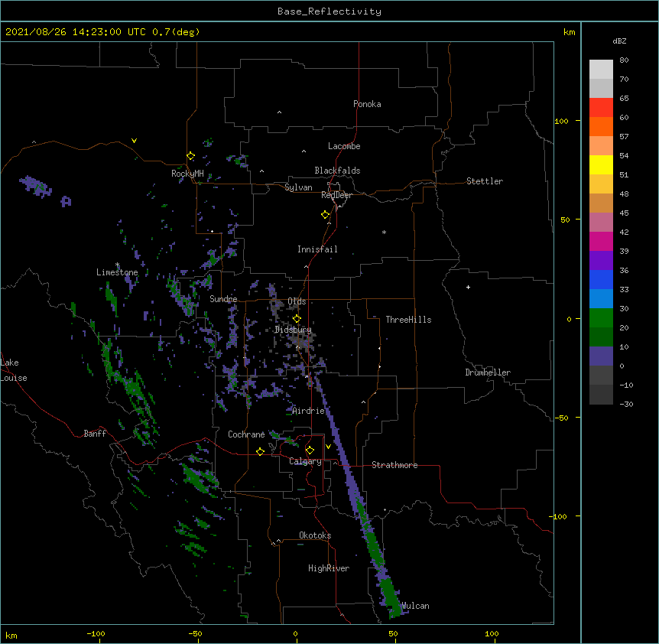Click the Sylvan label

coord(298,187)
